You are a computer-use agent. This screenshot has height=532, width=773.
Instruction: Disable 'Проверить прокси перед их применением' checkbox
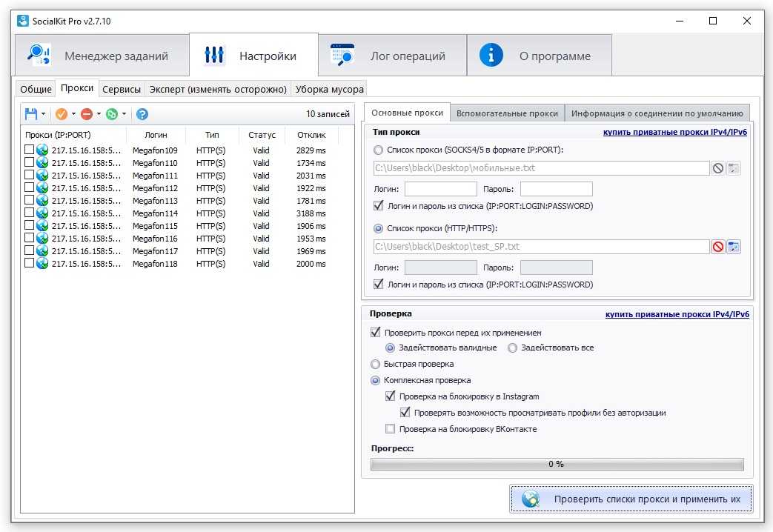pos(376,333)
